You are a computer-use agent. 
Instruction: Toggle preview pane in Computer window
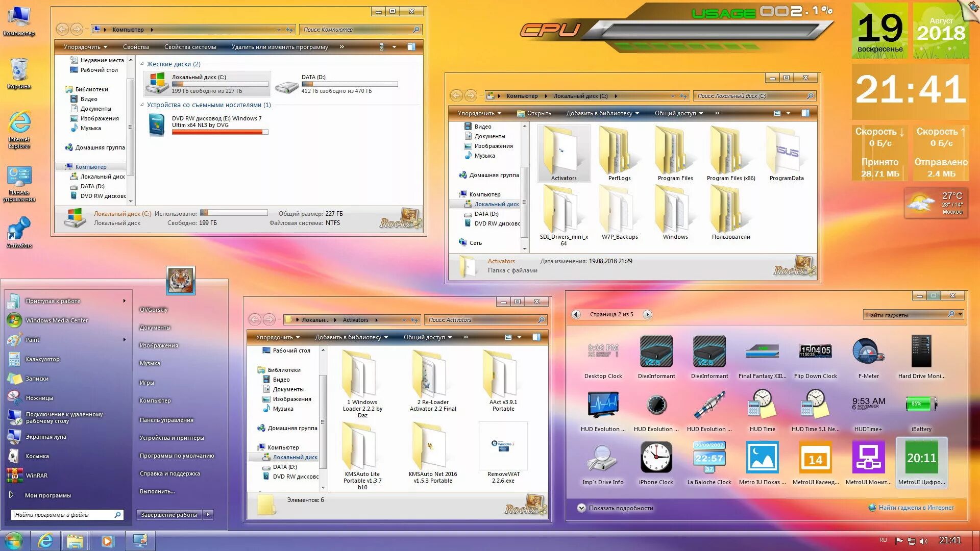[x=411, y=47]
